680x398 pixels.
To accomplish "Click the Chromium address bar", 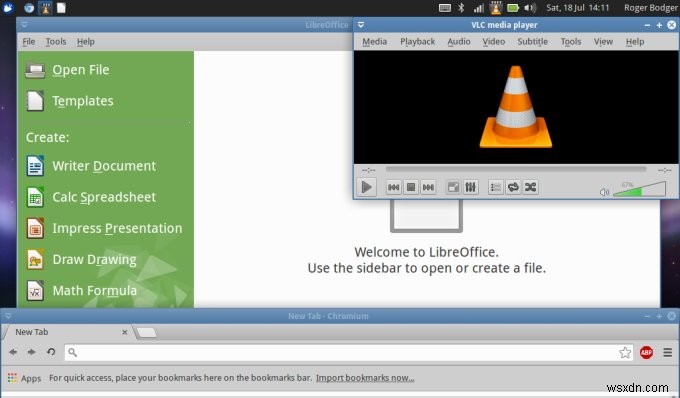I will tap(349, 352).
